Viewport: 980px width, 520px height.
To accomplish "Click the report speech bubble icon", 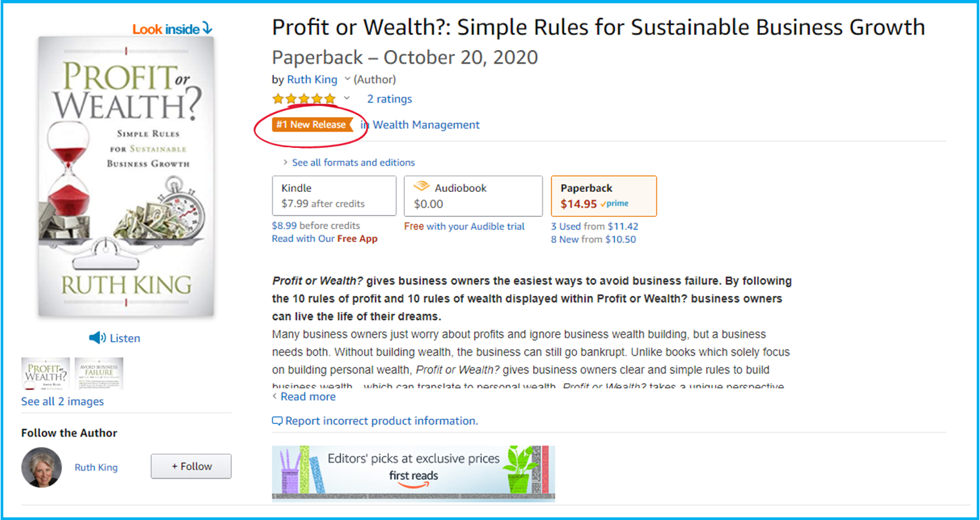I will [x=277, y=421].
